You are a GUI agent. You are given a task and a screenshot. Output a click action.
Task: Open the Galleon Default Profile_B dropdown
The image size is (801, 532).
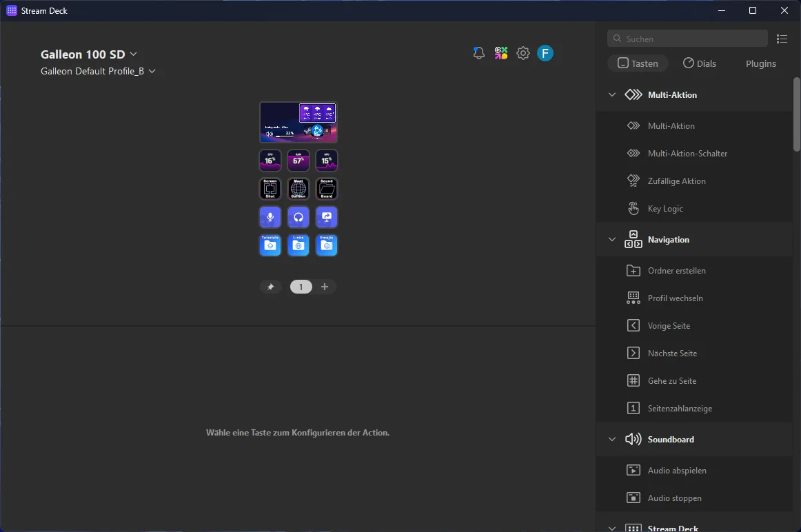(x=152, y=71)
